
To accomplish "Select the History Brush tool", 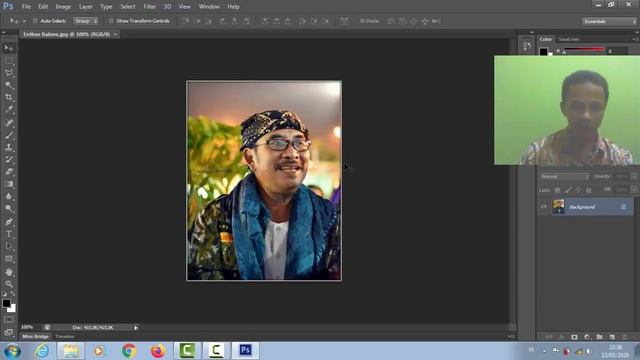I will pyautogui.click(x=9, y=159).
